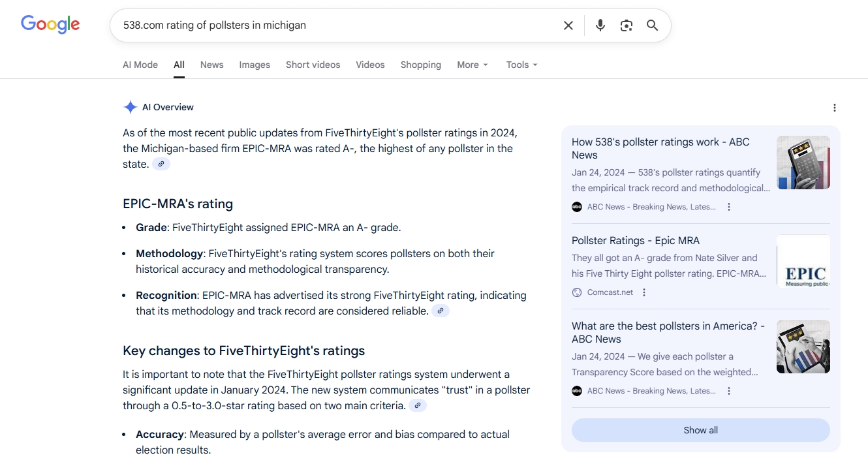This screenshot has height=466, width=868.
Task: Open three-dot menu for first ABC News source
Action: click(729, 207)
